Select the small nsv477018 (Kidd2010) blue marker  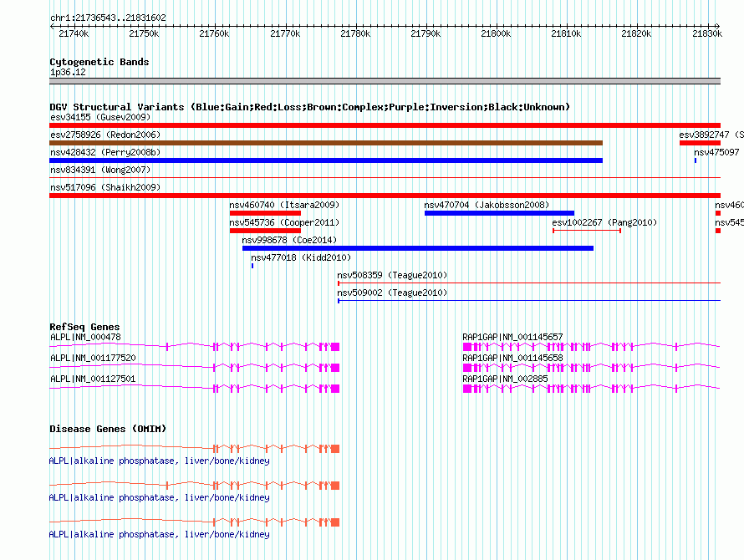pyautogui.click(x=252, y=266)
